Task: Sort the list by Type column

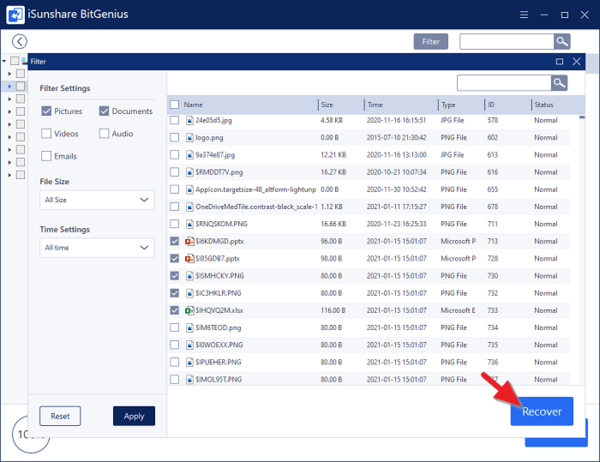Action: pos(448,104)
